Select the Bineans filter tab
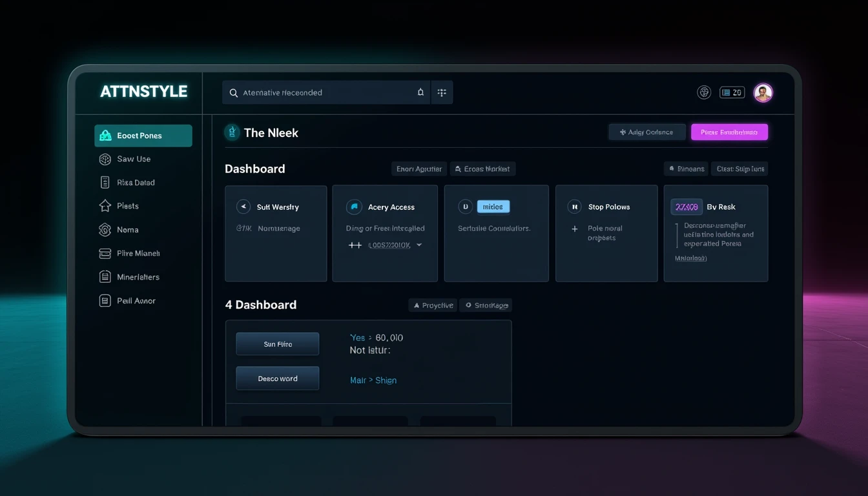The height and width of the screenshot is (496, 868). click(686, 169)
